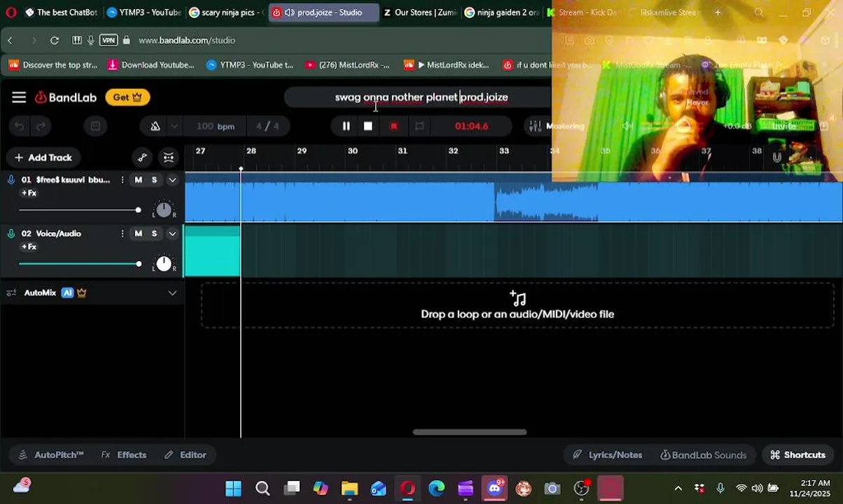Mute the Voice/Audio track with M
This screenshot has height=504, width=843.
point(138,234)
